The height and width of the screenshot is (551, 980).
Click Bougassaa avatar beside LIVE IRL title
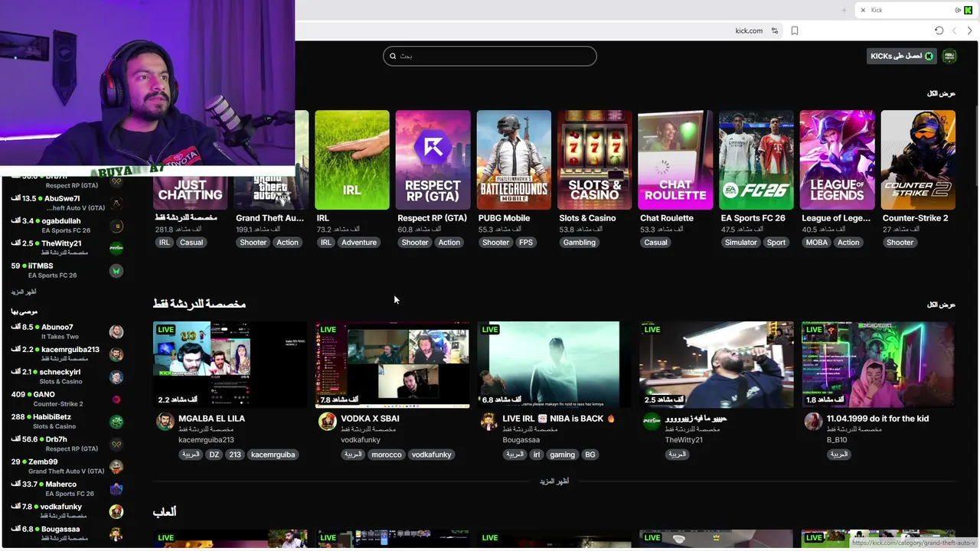coord(489,422)
